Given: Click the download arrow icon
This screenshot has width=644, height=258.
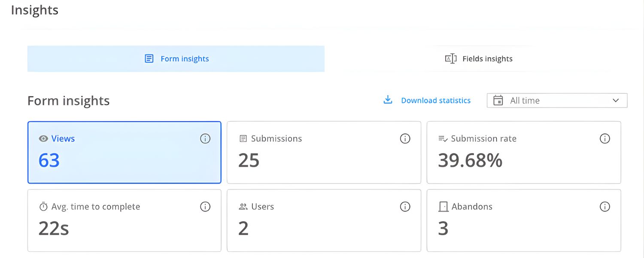Looking at the screenshot, I should 388,100.
